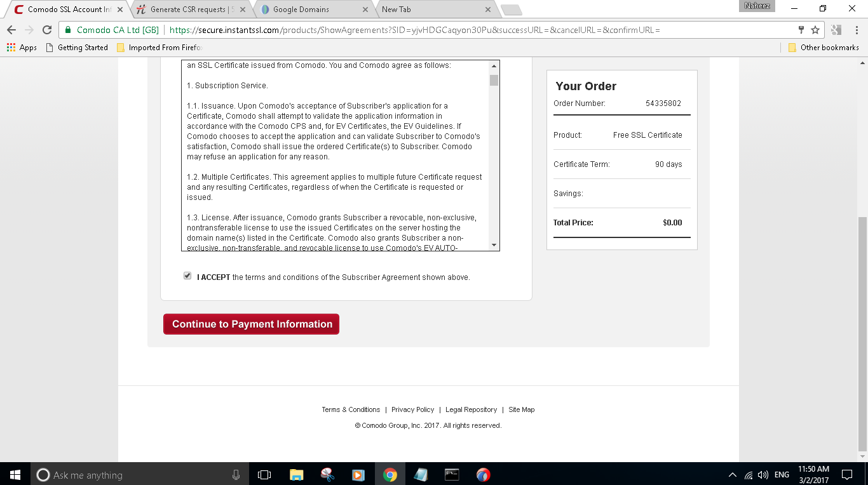
Task: Open the Apps shortcut in bookmarks bar
Action: (22, 48)
